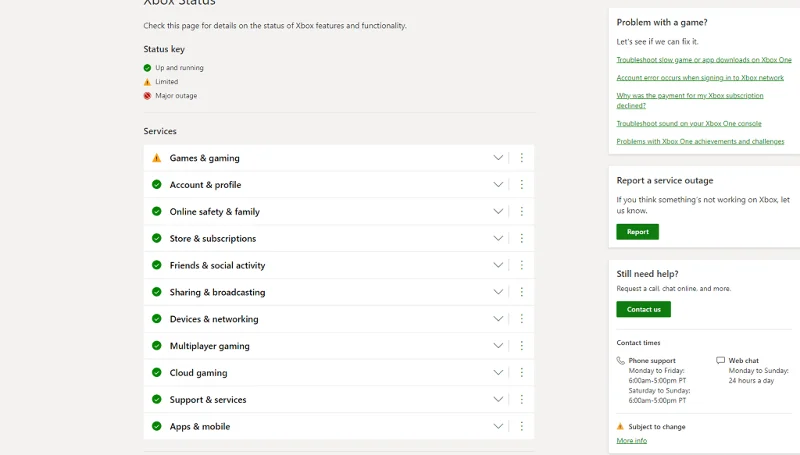Click the green status icon for Devices & networking
The height and width of the screenshot is (455, 800).
pyautogui.click(x=157, y=319)
